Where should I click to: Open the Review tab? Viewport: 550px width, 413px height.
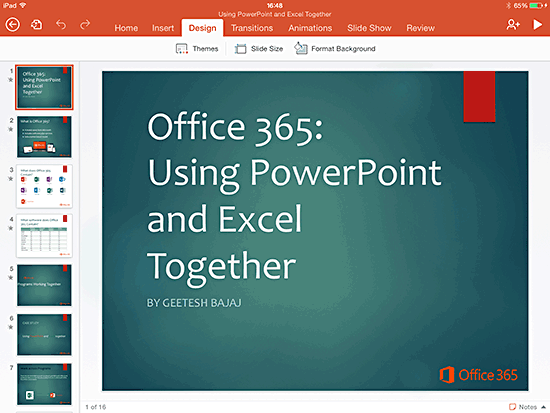coord(420,28)
